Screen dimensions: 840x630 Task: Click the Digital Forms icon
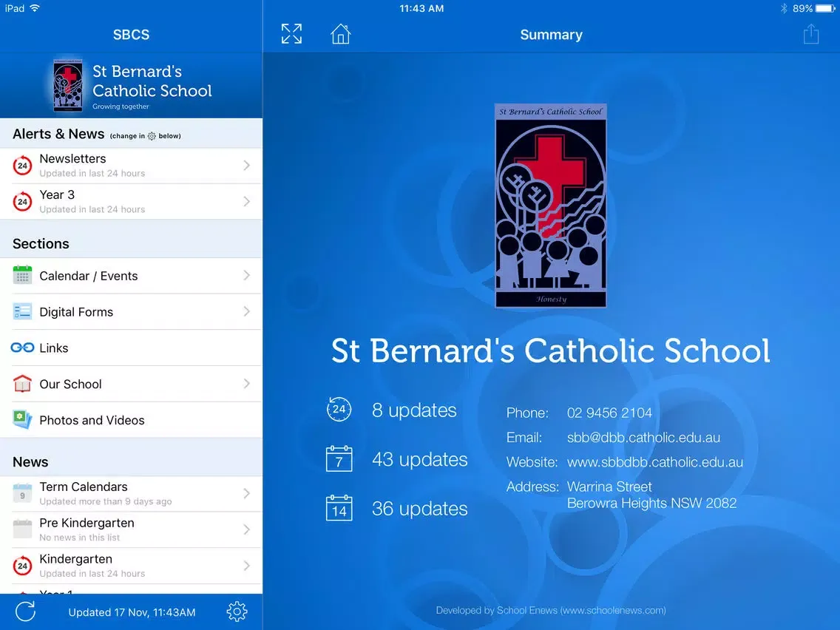pos(22,311)
